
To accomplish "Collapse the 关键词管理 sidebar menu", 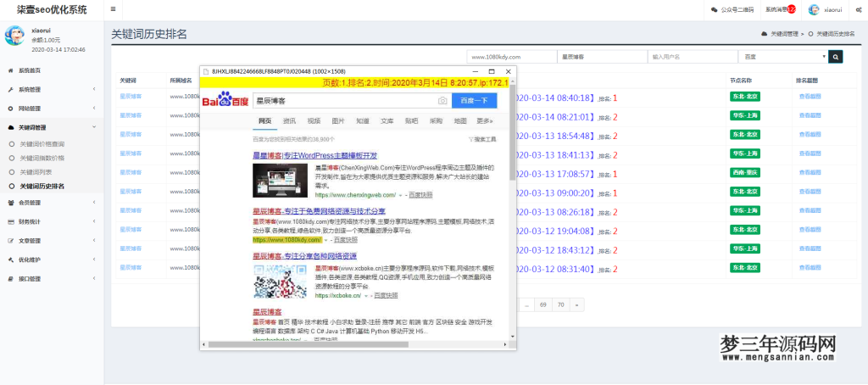I will click(52, 127).
